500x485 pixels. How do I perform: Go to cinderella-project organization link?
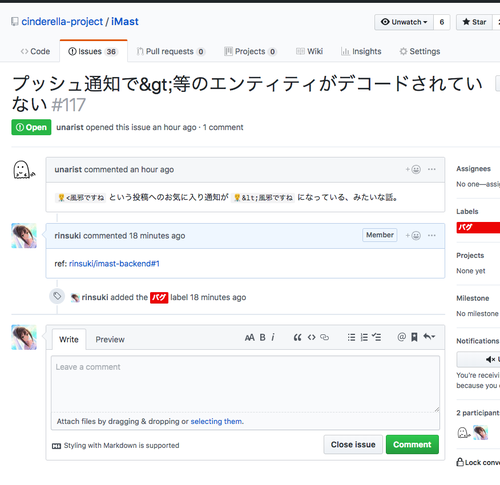pyautogui.click(x=62, y=22)
